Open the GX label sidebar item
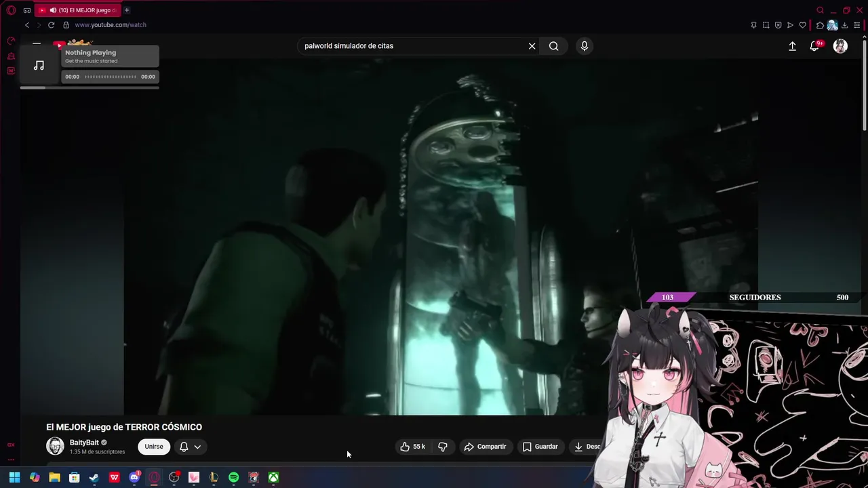Viewport: 868px width, 488px height. coord(11,445)
